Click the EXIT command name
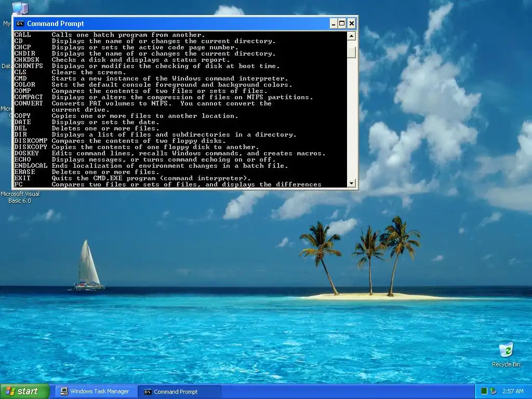 point(22,178)
